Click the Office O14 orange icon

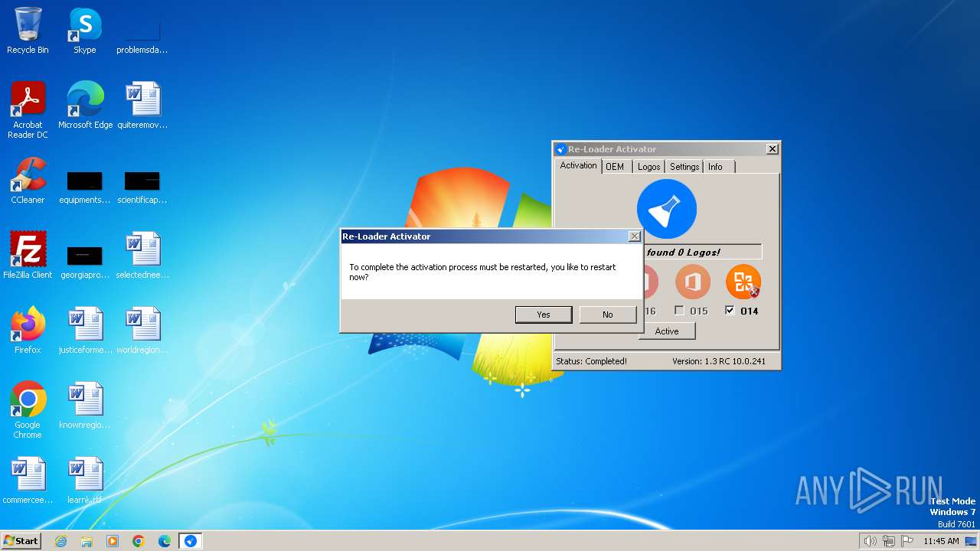click(743, 282)
